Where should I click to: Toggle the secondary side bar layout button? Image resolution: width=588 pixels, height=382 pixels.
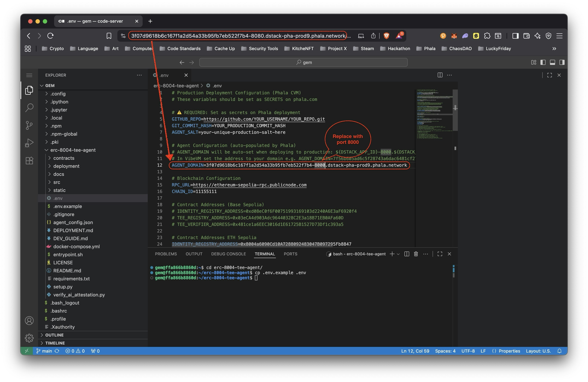click(562, 63)
